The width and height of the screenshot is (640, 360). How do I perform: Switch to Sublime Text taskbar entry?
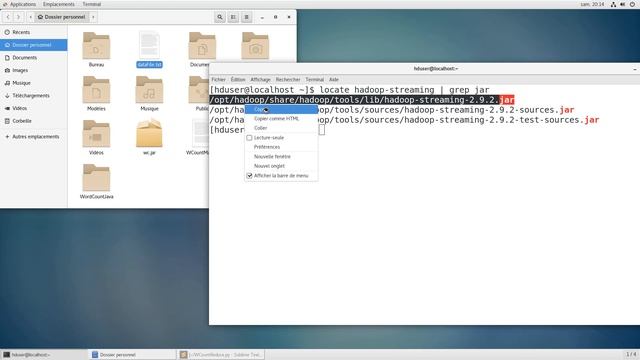[221, 355]
